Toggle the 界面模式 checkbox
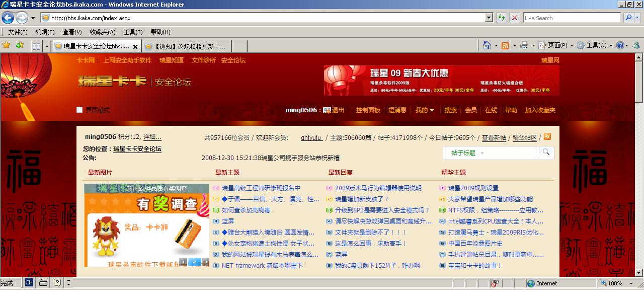This screenshot has width=644, height=304. [79, 110]
